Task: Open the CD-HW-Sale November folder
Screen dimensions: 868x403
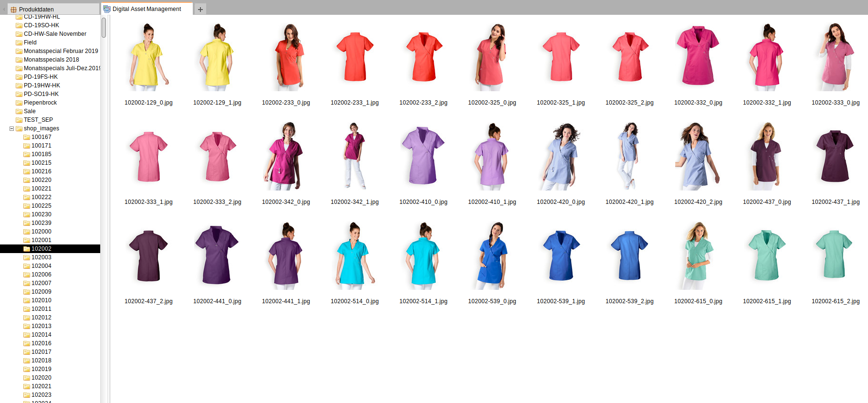Action: [55, 34]
